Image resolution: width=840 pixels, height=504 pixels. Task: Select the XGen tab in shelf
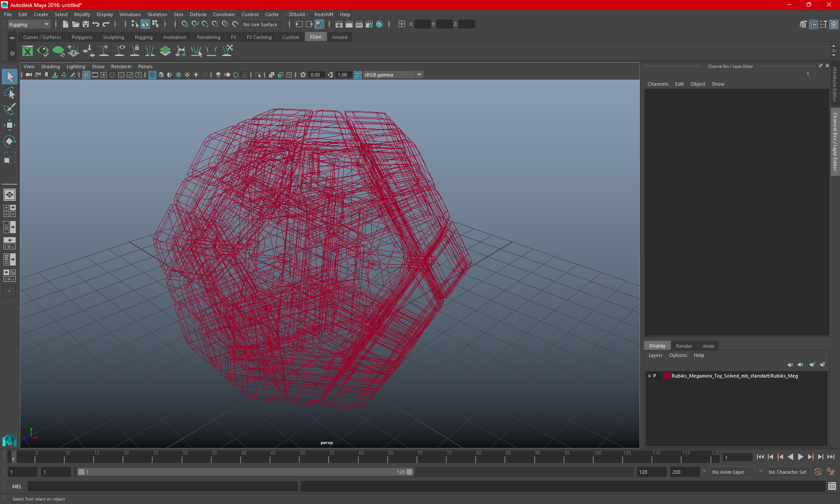[315, 37]
